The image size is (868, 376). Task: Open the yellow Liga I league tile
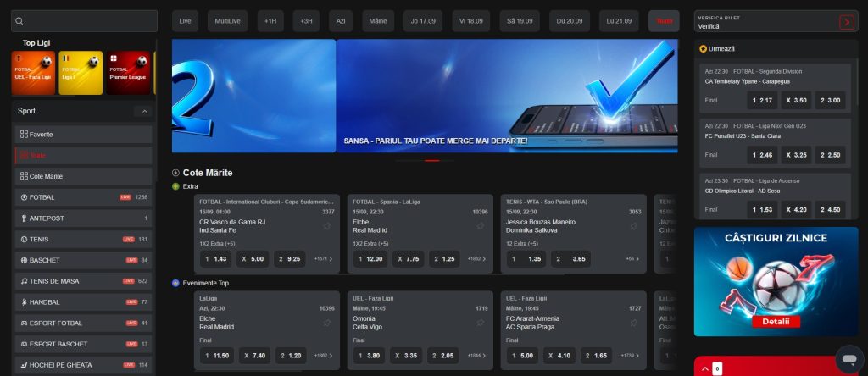click(81, 73)
